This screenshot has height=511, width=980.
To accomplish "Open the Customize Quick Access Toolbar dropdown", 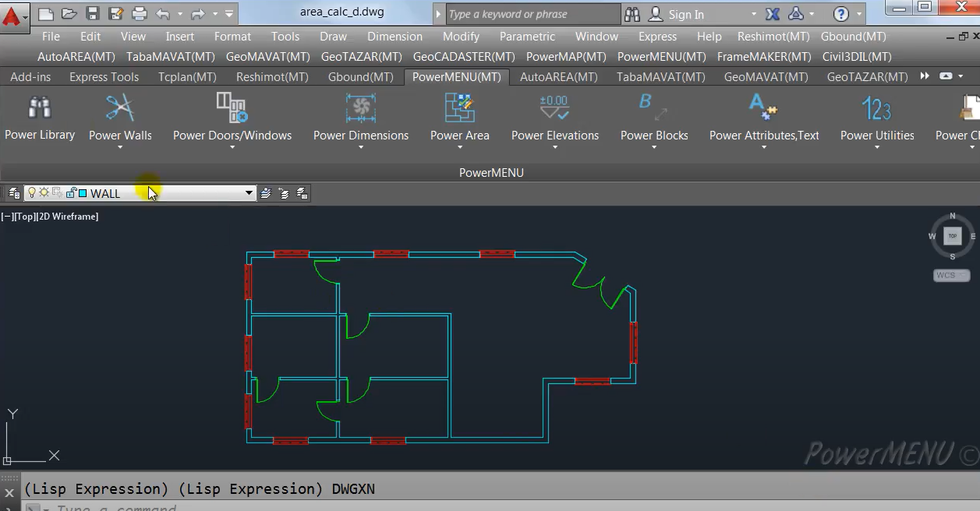I will click(x=229, y=14).
